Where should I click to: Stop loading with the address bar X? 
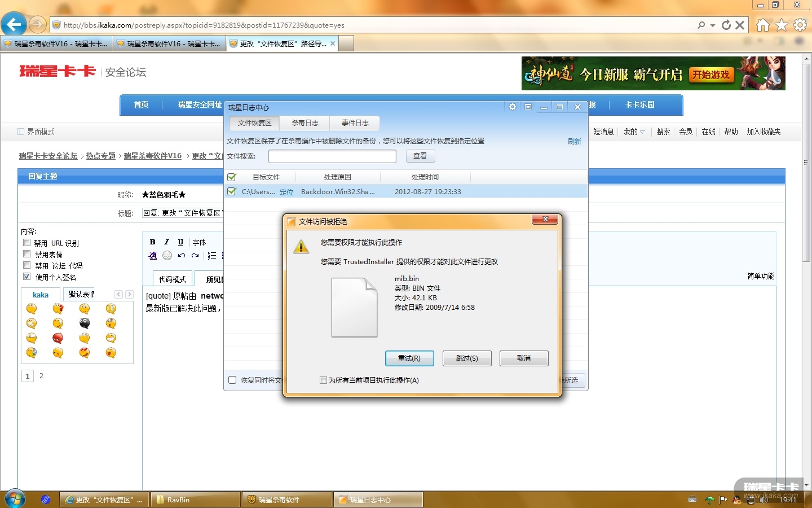click(x=740, y=25)
